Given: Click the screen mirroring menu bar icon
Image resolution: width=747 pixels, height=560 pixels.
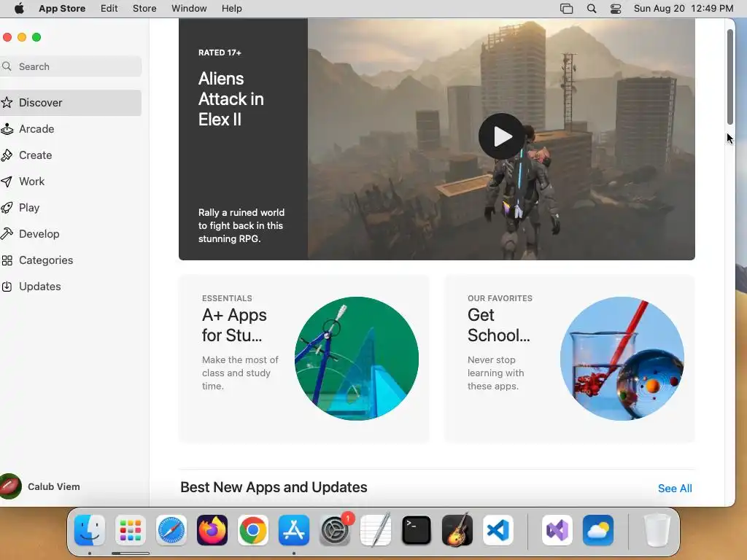Looking at the screenshot, I should tap(566, 9).
